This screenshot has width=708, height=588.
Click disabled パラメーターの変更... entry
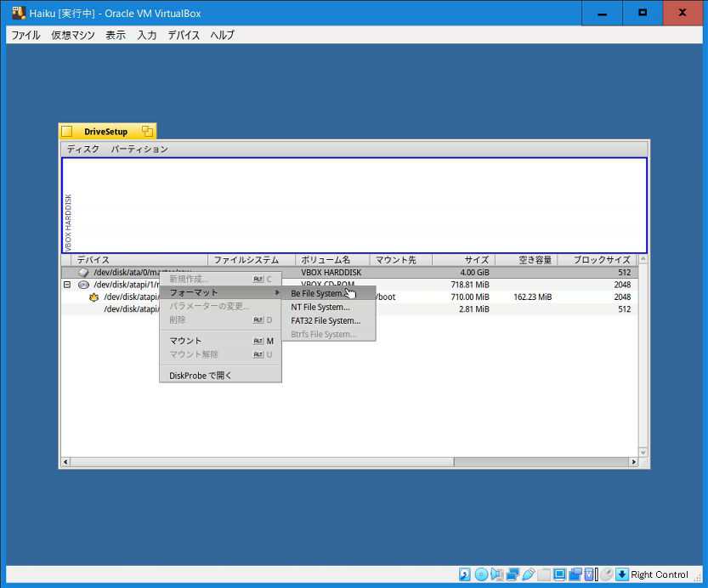(x=220, y=306)
